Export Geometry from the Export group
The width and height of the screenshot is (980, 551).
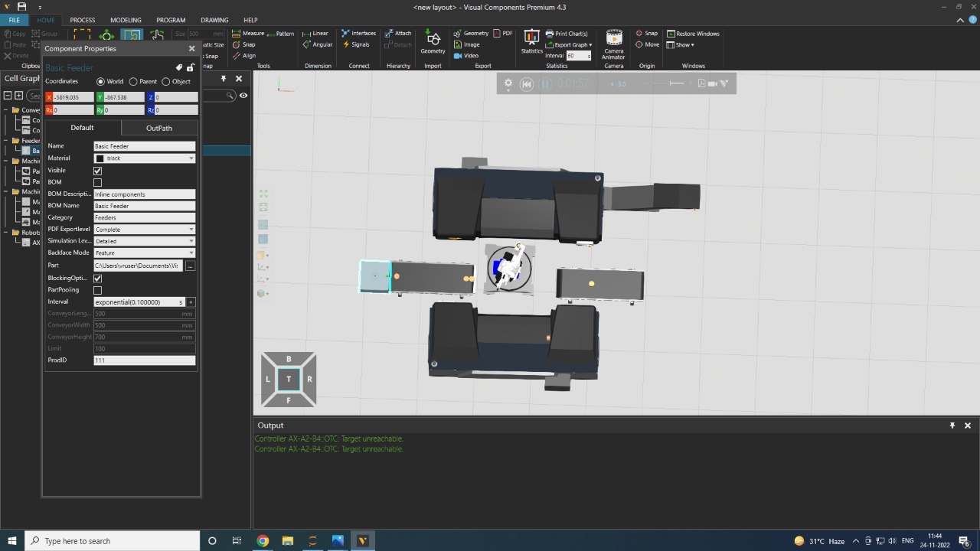471,34
